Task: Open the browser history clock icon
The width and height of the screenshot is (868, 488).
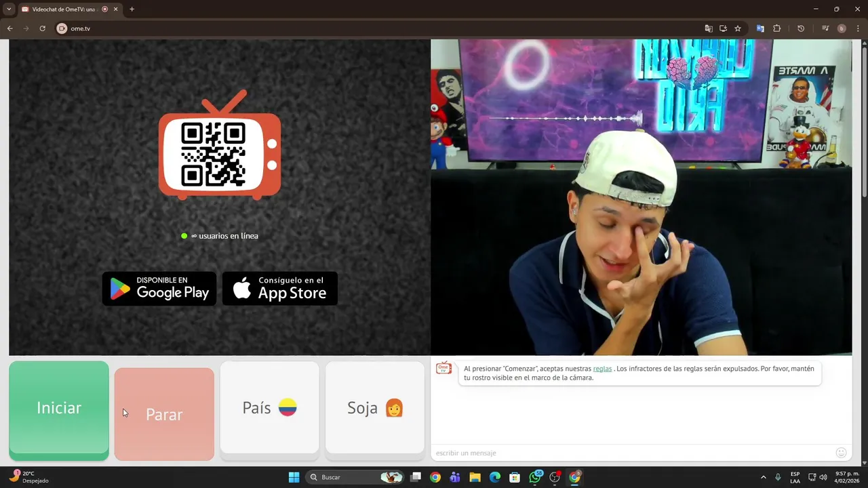Action: (x=801, y=28)
